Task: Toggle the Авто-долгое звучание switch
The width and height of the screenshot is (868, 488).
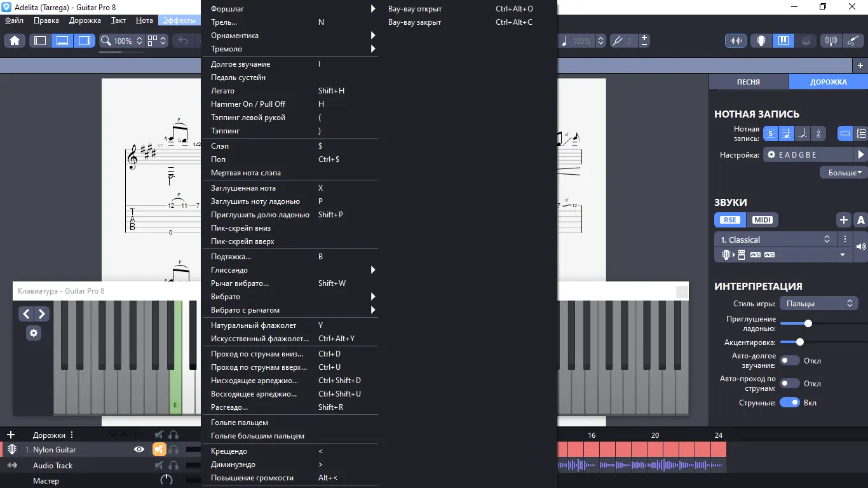Action: pyautogui.click(x=790, y=361)
